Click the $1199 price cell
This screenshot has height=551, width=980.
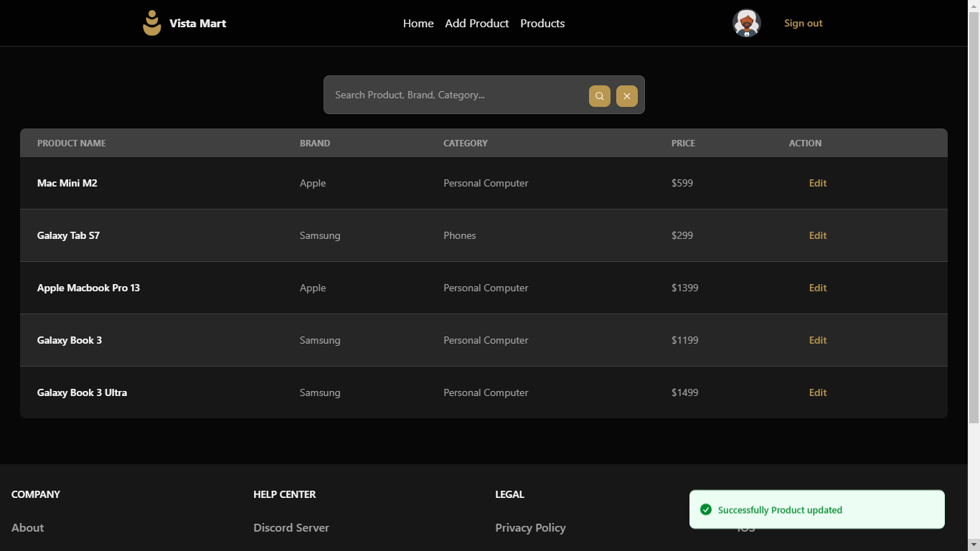coord(685,340)
